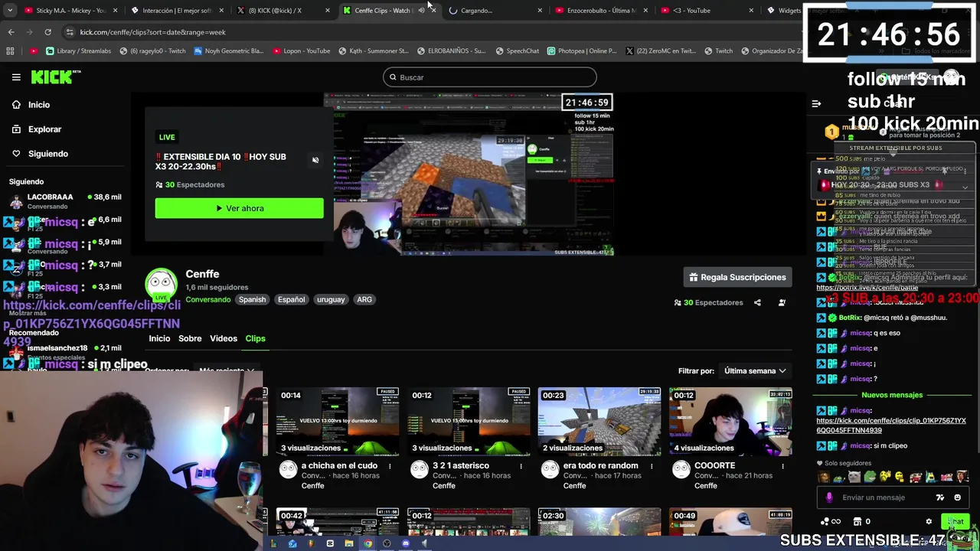The image size is (980, 551).
Task: Switch to the channel's Inicio tab
Action: [159, 338]
